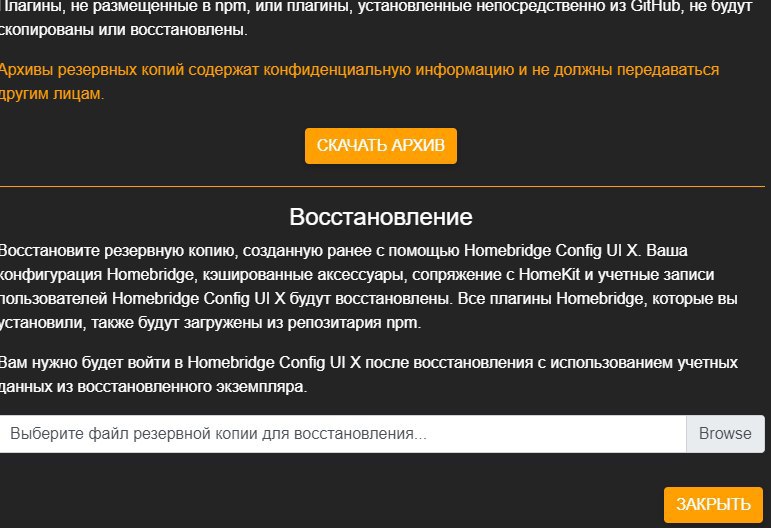Click the ЗАКРЫТЬ button
Viewport: 771px width, 528px height.
pyautogui.click(x=713, y=504)
